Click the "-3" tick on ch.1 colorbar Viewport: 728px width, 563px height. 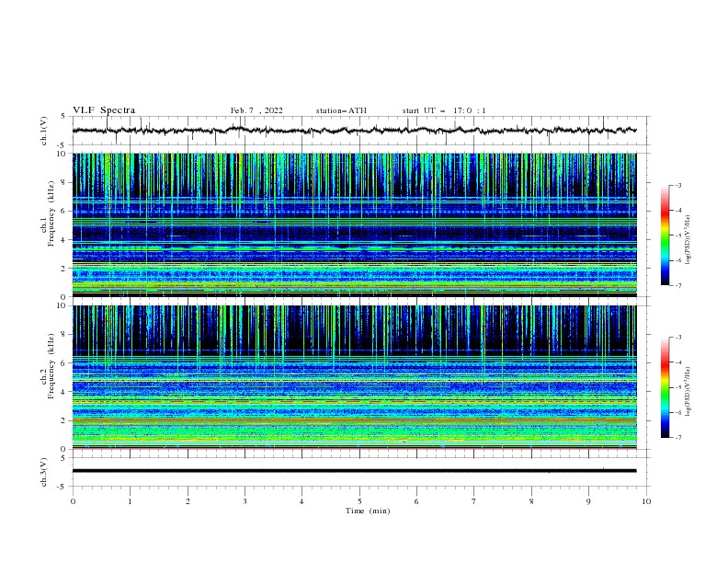(678, 185)
